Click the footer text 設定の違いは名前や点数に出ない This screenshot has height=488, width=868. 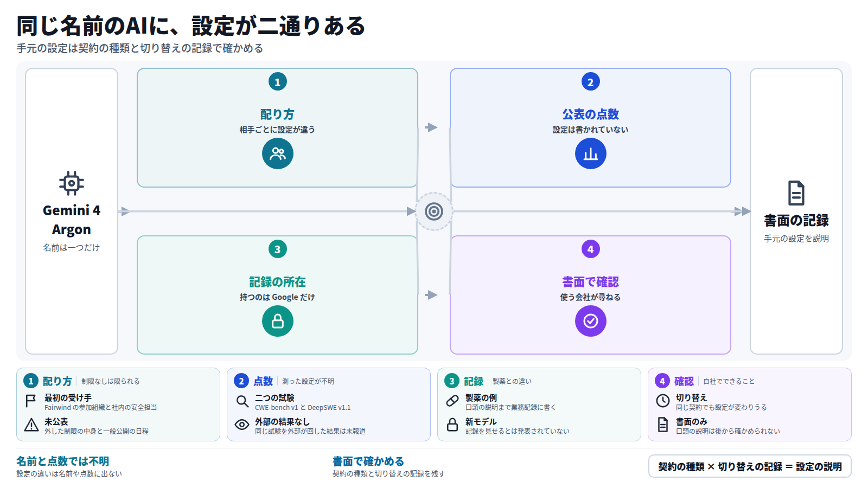pyautogui.click(x=69, y=474)
